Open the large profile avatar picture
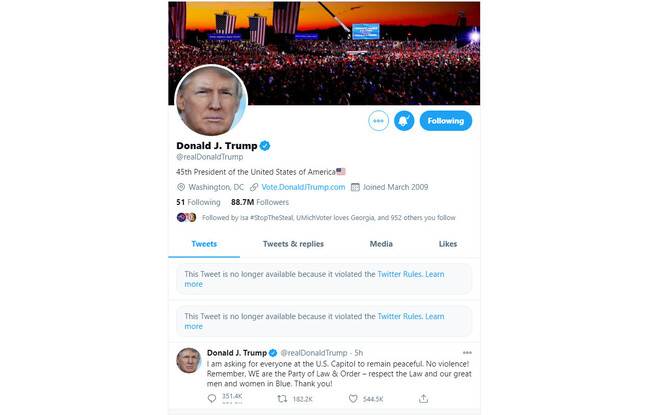Image resolution: width=648 pixels, height=415 pixels. pos(212,100)
